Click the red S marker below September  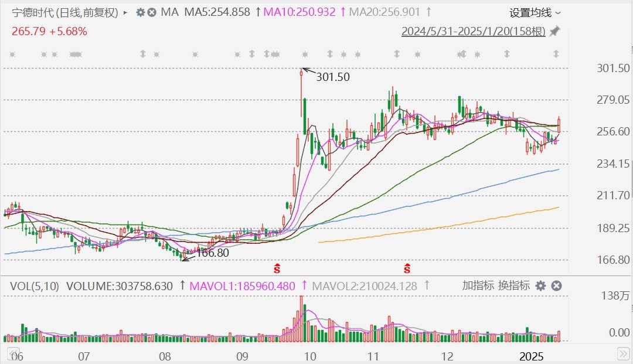point(277,269)
